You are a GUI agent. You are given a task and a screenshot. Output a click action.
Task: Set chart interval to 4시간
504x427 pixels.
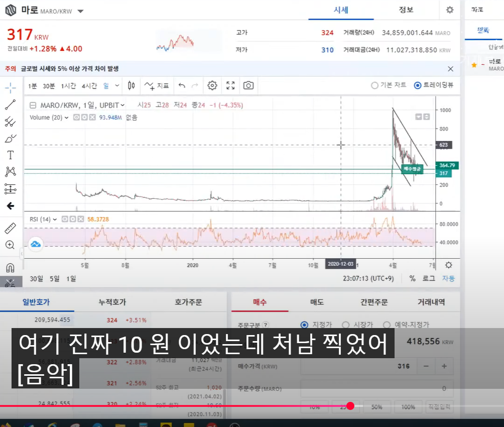coord(89,86)
